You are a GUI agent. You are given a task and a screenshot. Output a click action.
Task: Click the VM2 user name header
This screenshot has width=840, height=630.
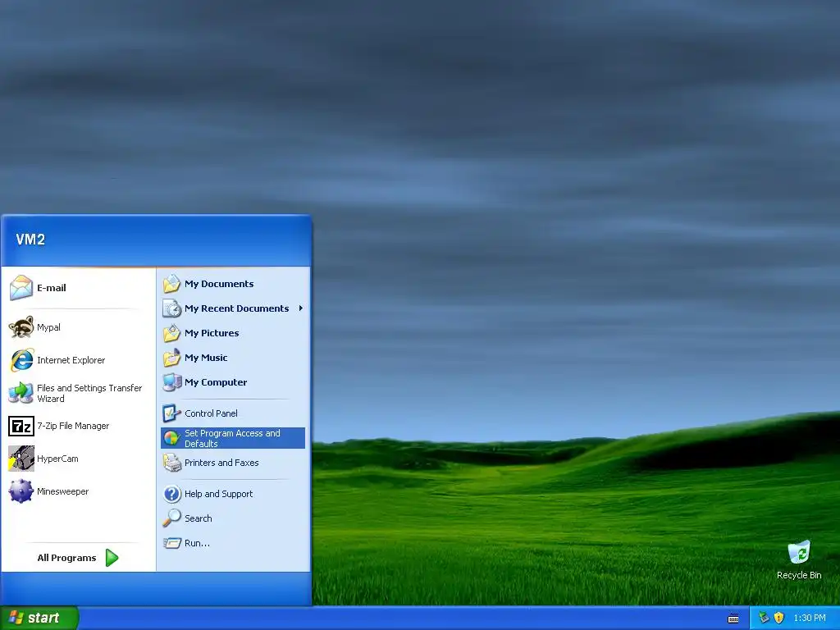30,240
